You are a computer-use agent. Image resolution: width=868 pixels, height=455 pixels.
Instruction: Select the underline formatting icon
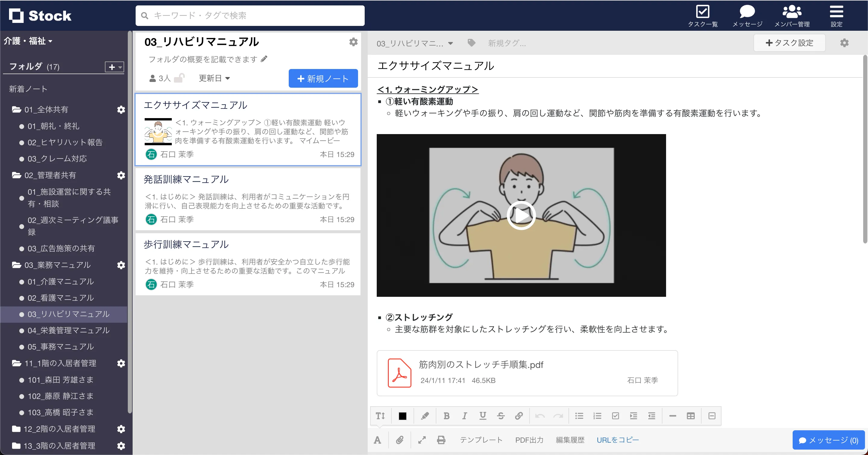point(483,416)
